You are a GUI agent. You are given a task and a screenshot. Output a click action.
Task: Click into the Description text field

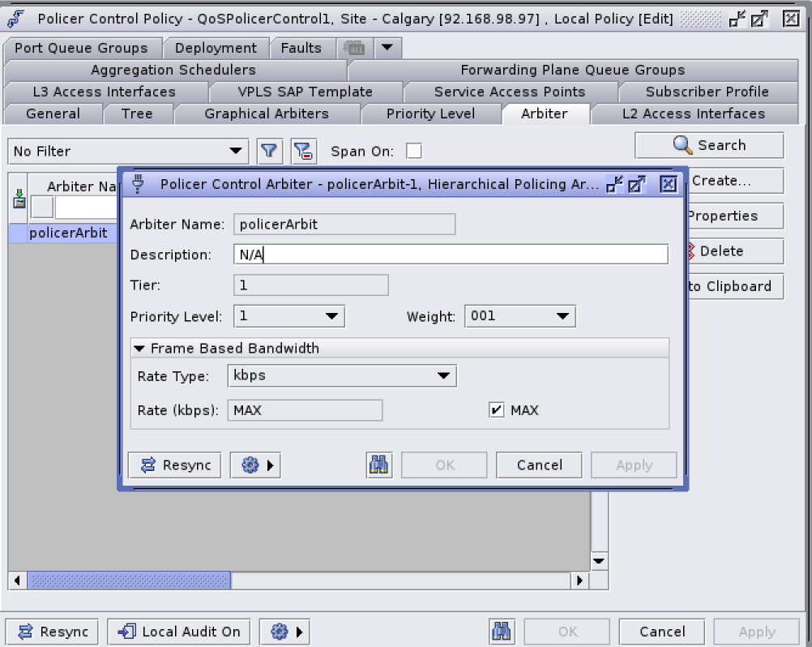[451, 255]
